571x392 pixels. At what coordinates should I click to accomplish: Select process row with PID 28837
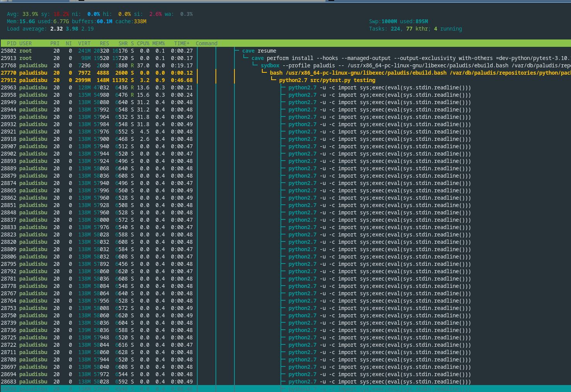tap(285, 220)
